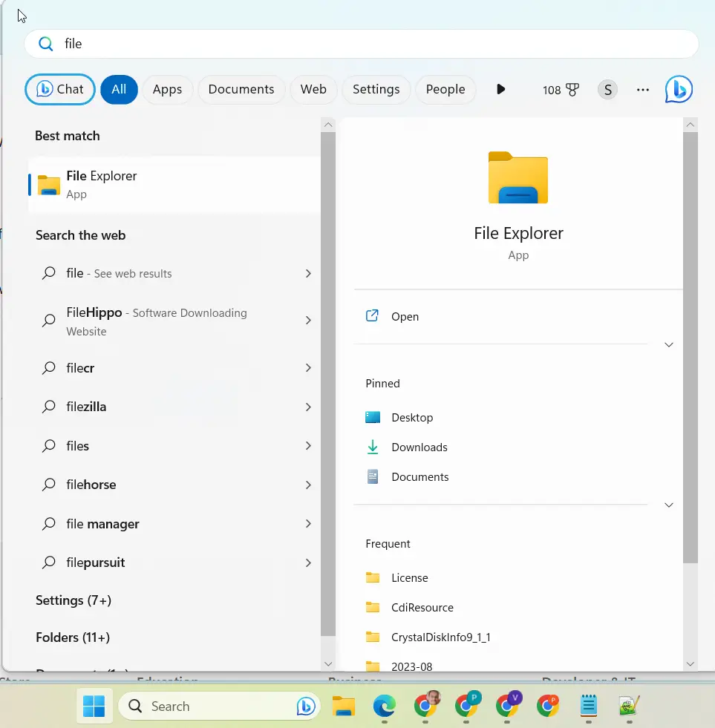
Task: Open the S account avatar
Action: point(607,90)
